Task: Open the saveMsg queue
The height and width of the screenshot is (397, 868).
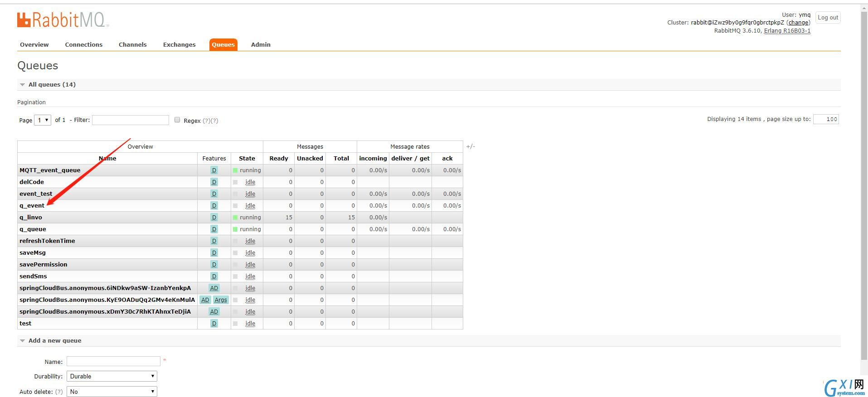Action: 33,252
